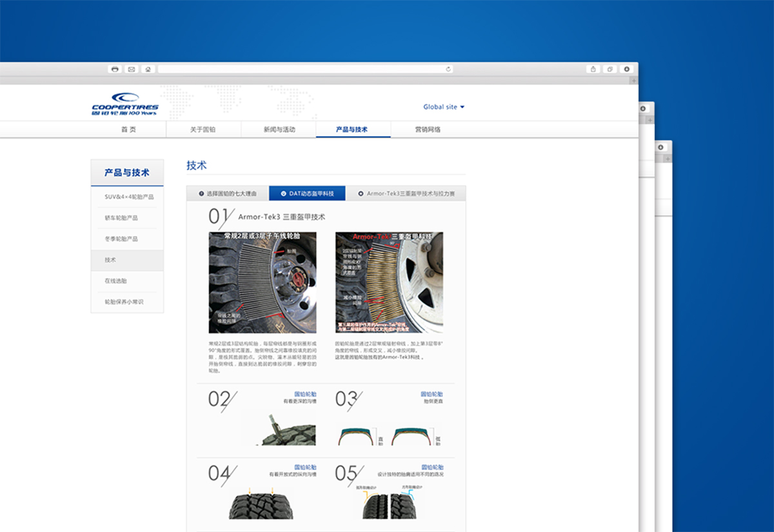The height and width of the screenshot is (532, 774).
Task: Open SUV&4×4轮胎产品 in the sidebar
Action: coord(129,197)
